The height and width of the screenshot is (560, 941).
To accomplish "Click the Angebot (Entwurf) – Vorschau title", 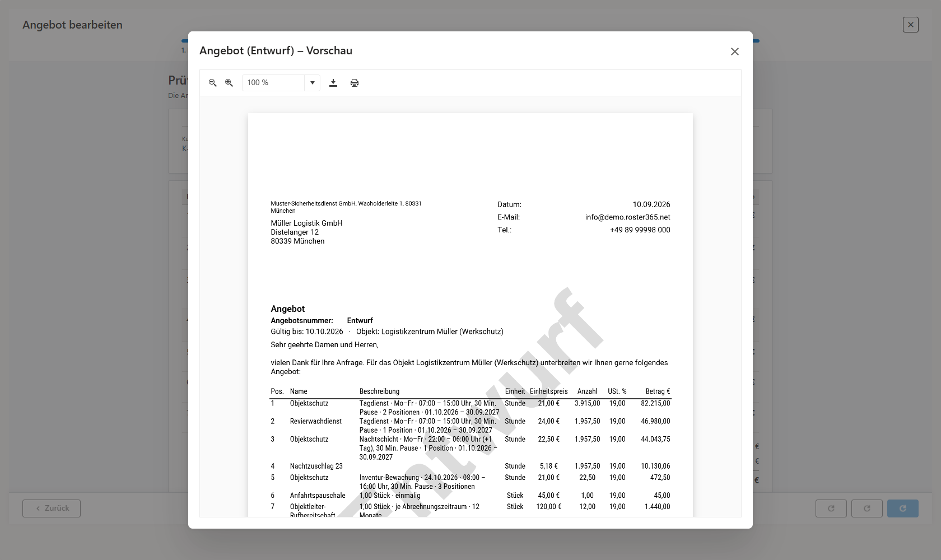I will click(276, 50).
